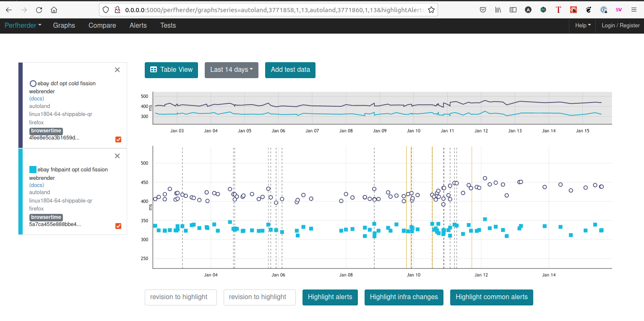Open the browser home page
Viewport: 644px width, 321px height.
point(54,10)
